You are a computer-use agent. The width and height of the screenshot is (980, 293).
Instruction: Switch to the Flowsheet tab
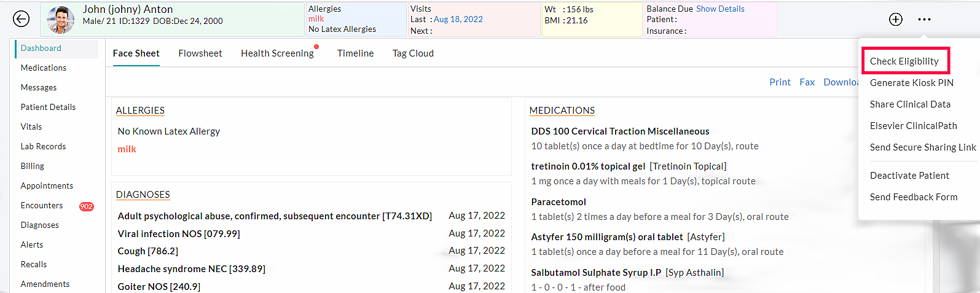[200, 53]
